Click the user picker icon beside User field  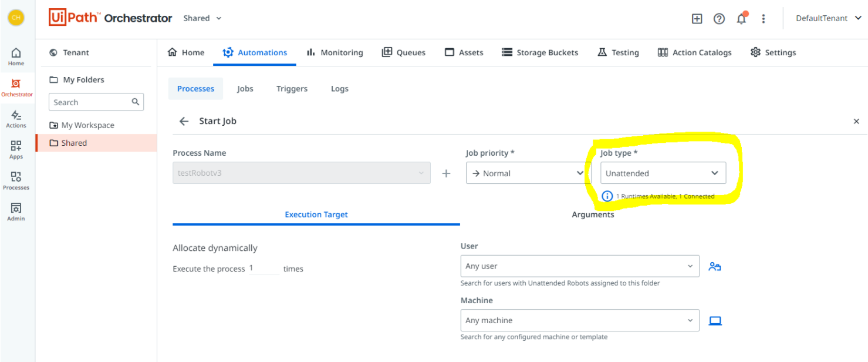click(714, 266)
